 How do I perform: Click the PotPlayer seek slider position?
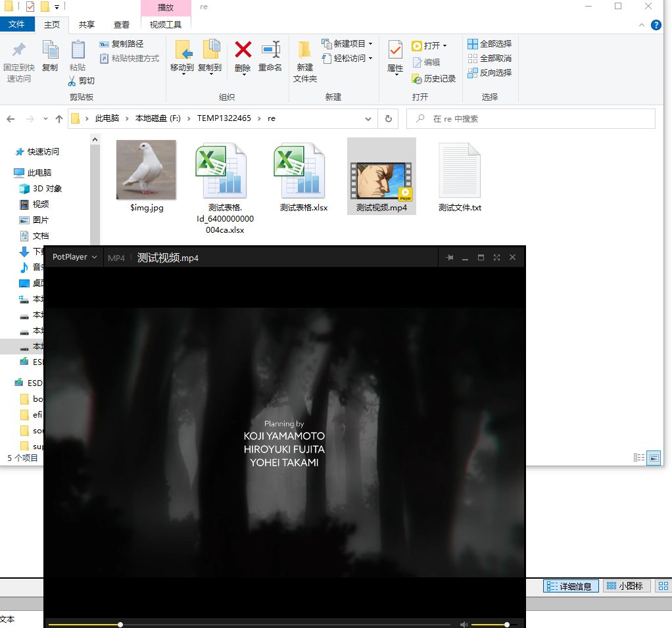click(120, 624)
